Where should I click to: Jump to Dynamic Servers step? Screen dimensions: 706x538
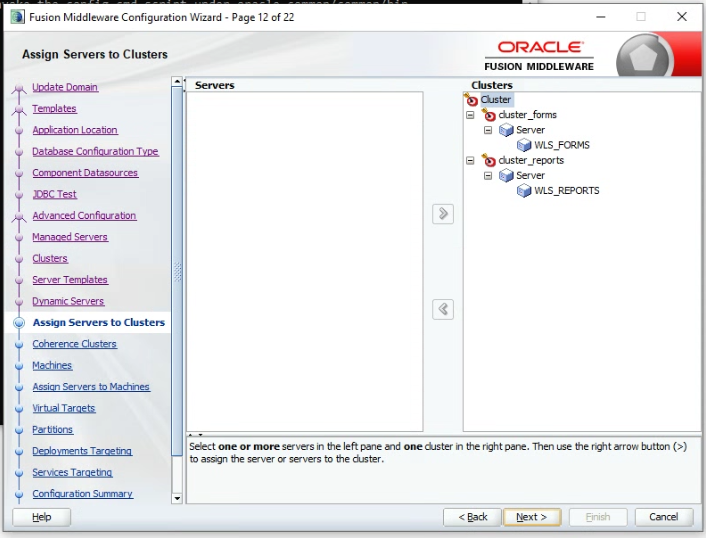tap(68, 301)
